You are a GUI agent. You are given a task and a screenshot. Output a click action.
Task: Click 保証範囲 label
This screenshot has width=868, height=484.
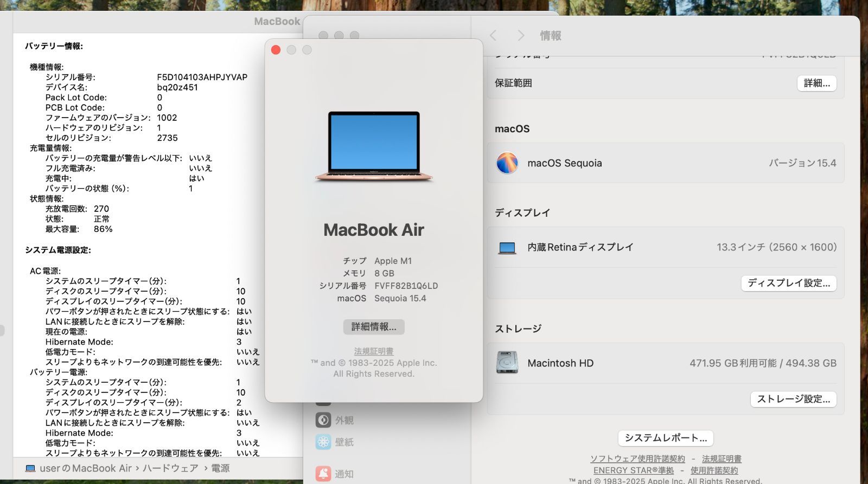(x=513, y=83)
